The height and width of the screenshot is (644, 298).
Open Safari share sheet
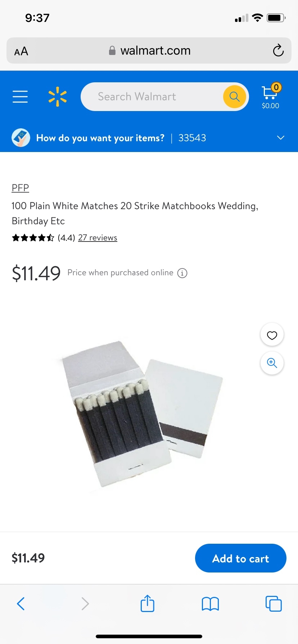coord(148,603)
